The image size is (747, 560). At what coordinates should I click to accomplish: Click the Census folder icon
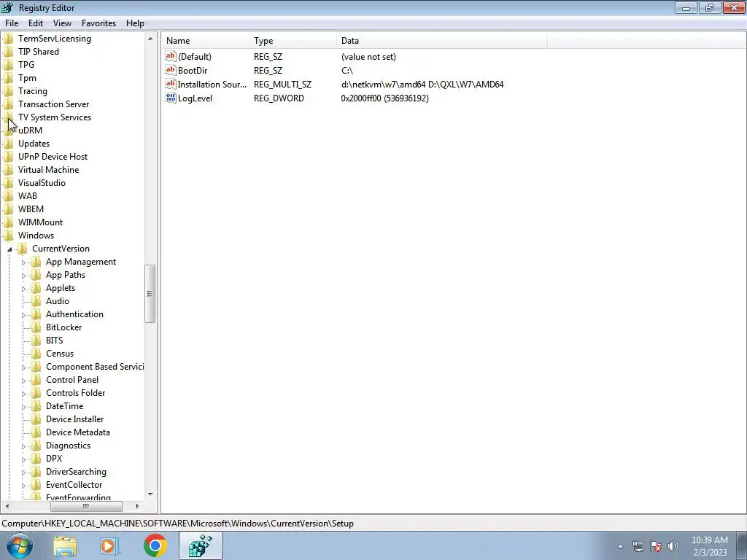pos(36,354)
